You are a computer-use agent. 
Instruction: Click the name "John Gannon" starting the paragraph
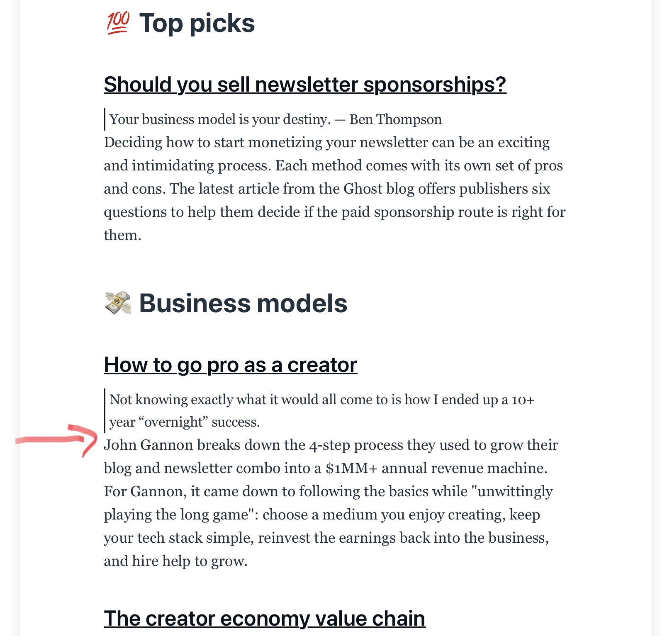(149, 445)
